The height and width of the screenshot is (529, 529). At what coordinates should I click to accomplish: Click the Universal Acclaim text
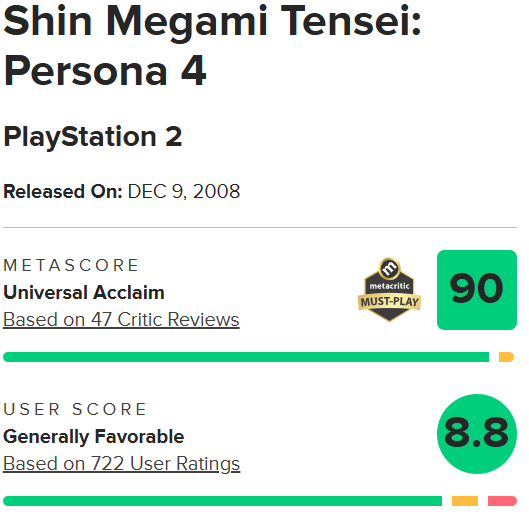(x=84, y=292)
